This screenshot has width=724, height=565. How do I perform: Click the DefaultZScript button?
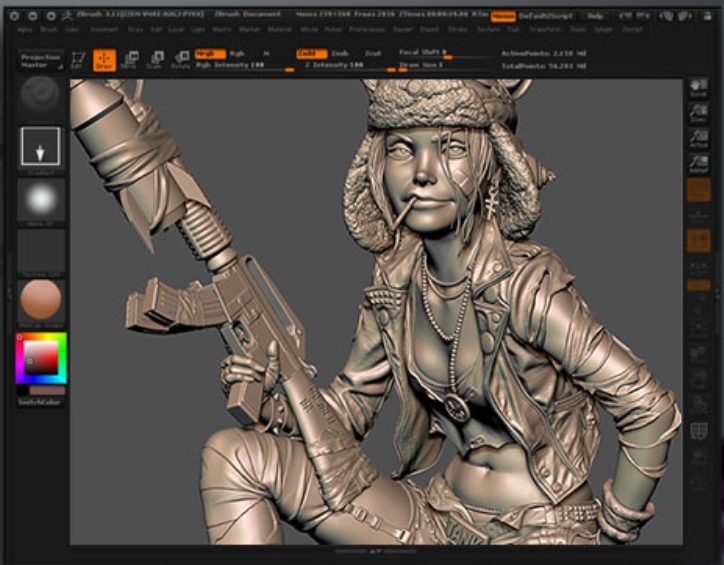point(546,16)
